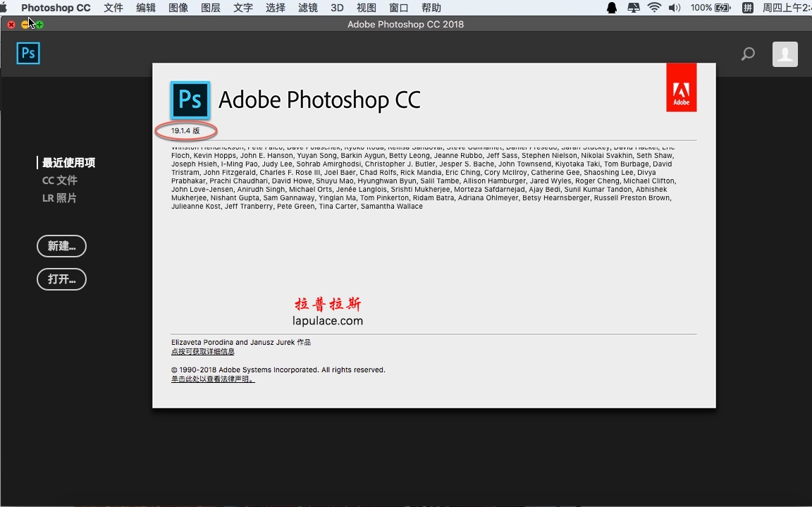Screen dimensions: 812x507
Task: Click the name Julieanne Kost in credits
Action: 196,206
